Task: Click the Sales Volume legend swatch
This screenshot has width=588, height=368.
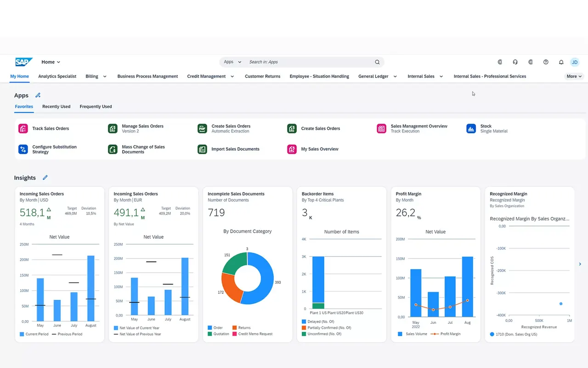Action: tap(400, 334)
